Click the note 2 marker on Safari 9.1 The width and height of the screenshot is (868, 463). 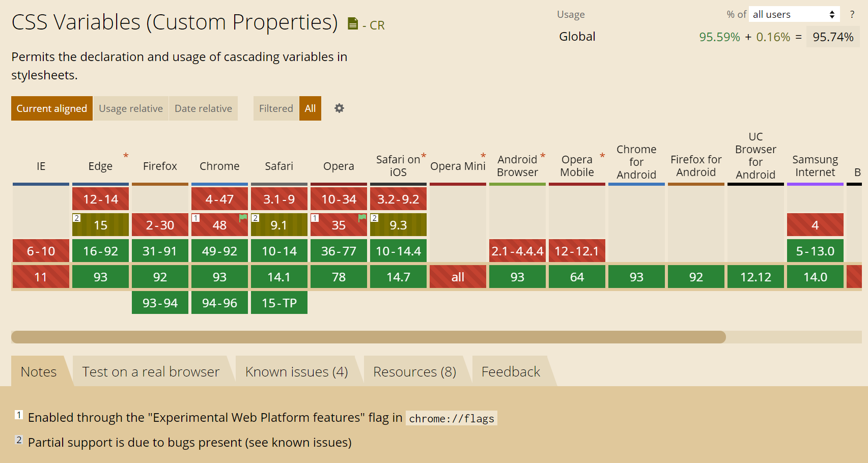[x=255, y=218]
